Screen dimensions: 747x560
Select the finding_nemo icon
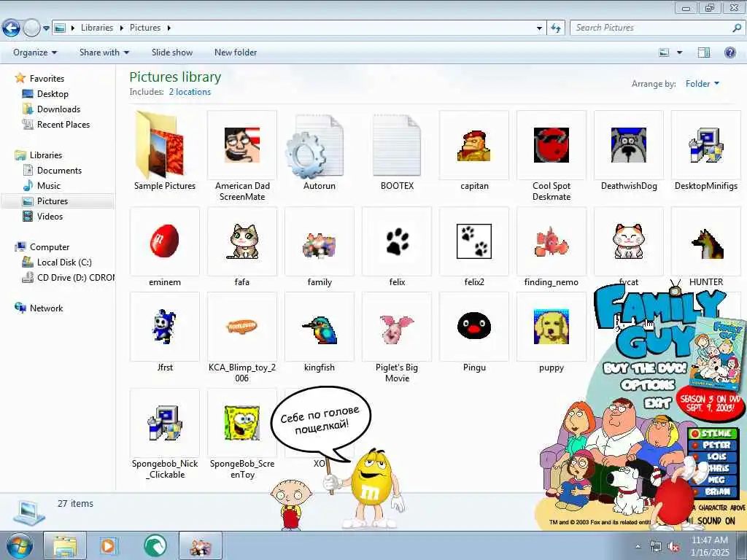(x=551, y=241)
